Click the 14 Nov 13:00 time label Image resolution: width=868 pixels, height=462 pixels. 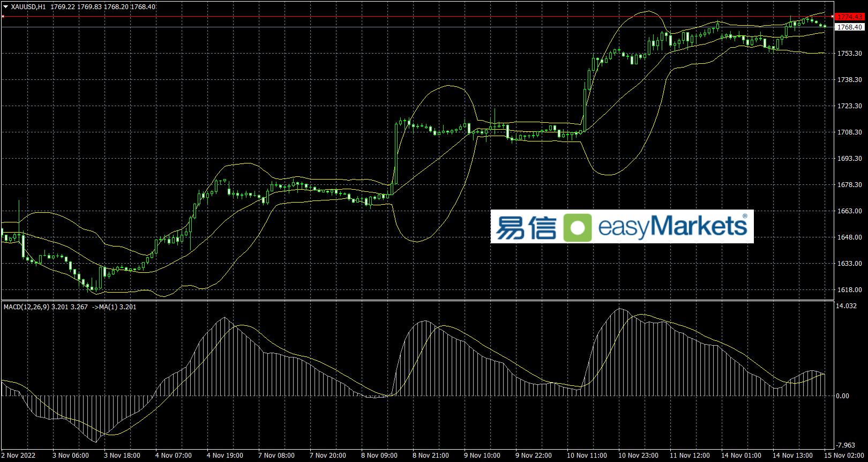[793, 456]
